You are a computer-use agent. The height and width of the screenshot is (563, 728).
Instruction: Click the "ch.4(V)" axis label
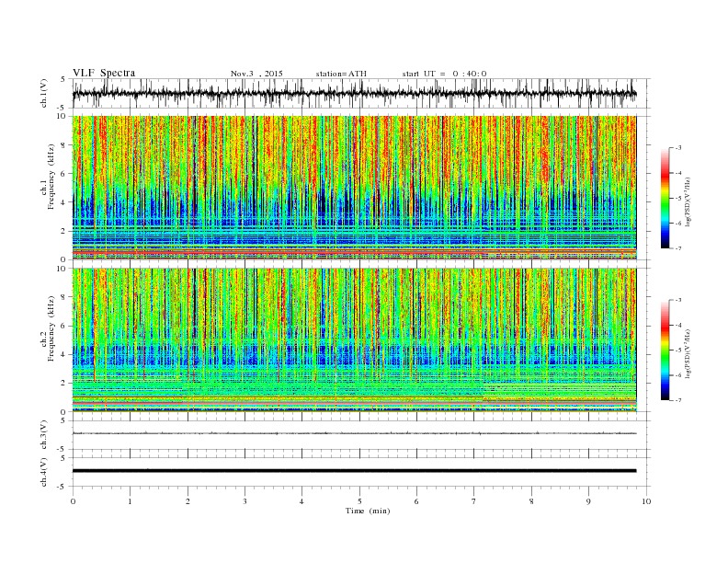click(x=44, y=472)
